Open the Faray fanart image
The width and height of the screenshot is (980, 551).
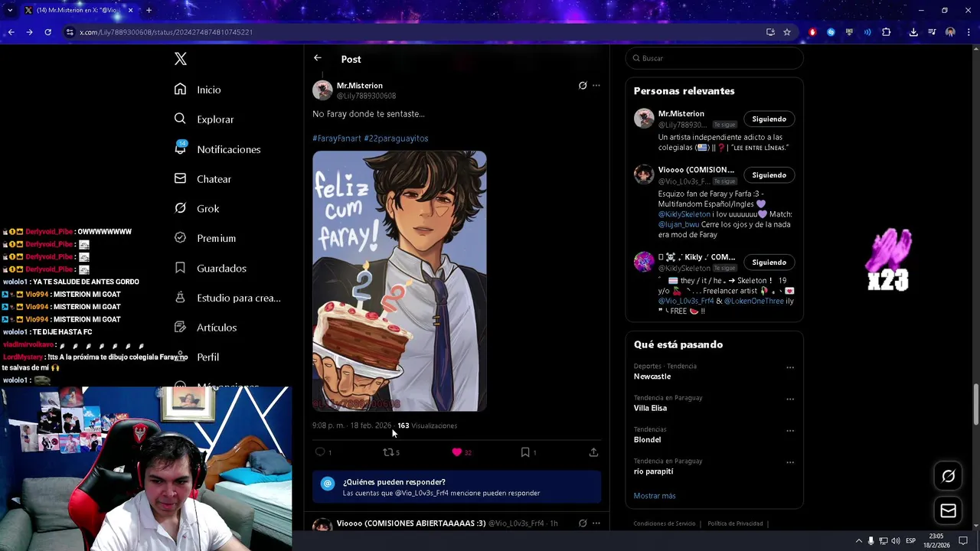(x=400, y=281)
